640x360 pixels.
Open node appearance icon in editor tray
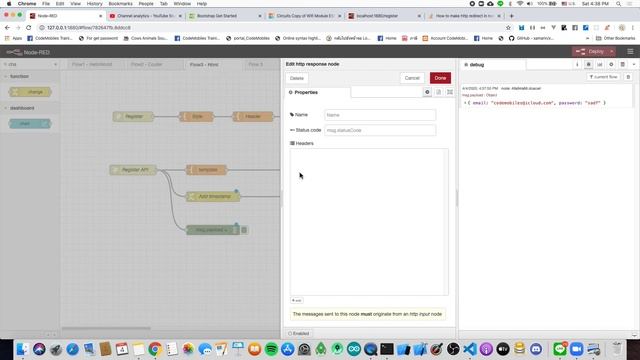coord(450,92)
